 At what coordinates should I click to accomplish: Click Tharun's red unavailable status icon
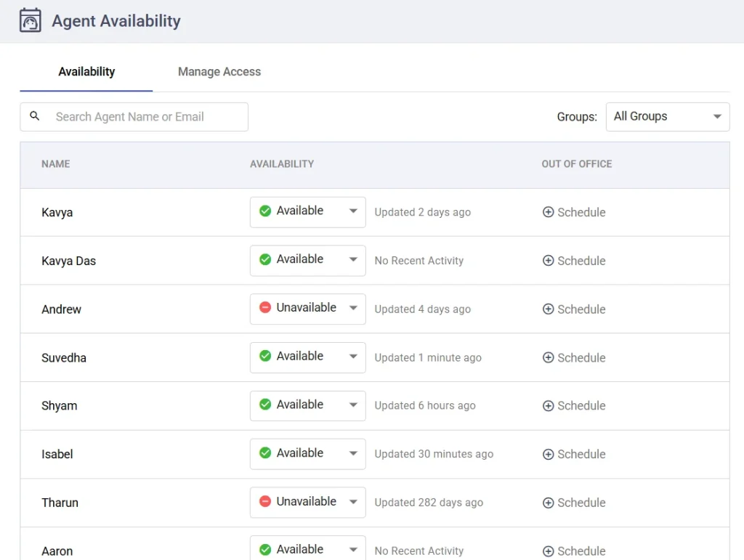tap(265, 502)
